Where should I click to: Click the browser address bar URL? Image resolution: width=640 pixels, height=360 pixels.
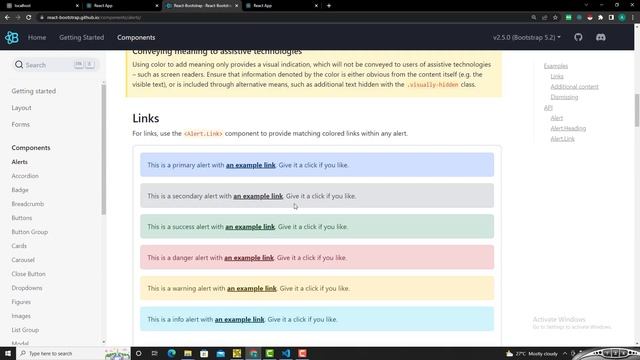tap(94, 18)
